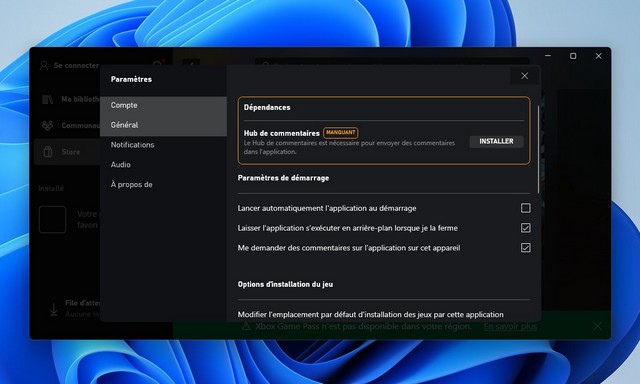This screenshot has height=384, width=640.
Task: Open the Communauté people icon
Action: coord(47,126)
